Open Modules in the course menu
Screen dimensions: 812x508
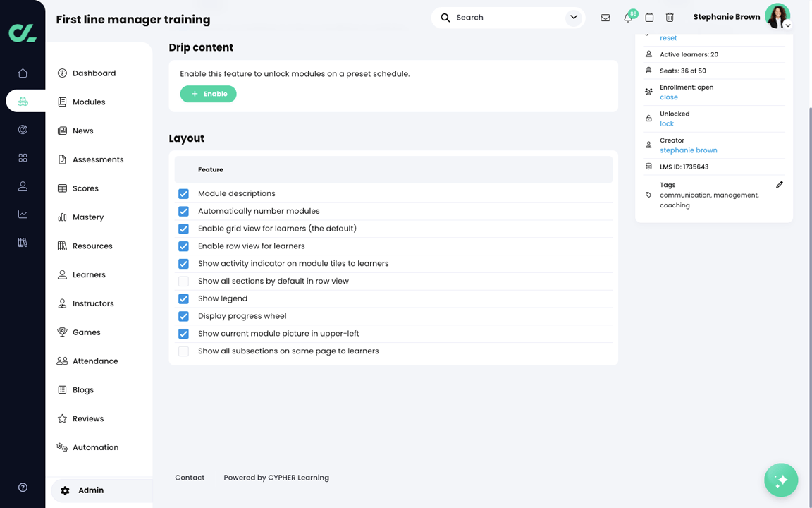click(89, 102)
